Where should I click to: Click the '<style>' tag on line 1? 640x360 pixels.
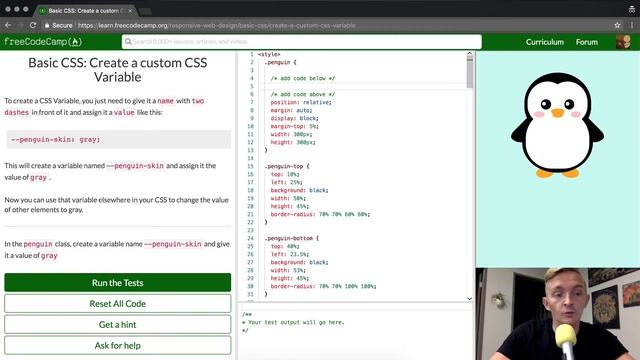269,54
